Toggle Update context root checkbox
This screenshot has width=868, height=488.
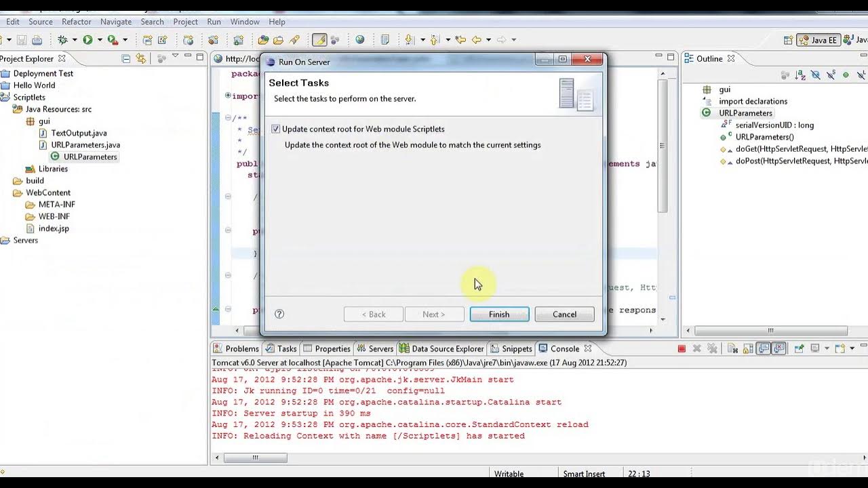275,129
